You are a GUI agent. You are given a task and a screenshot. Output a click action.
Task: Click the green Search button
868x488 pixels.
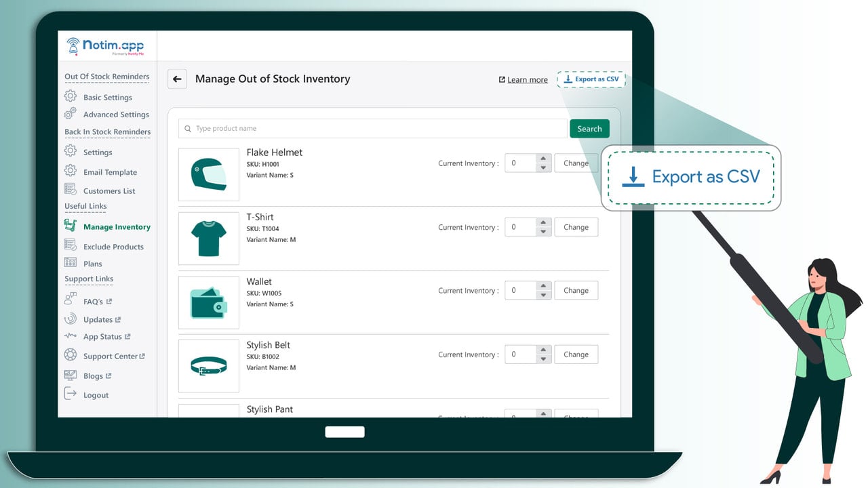pos(589,129)
